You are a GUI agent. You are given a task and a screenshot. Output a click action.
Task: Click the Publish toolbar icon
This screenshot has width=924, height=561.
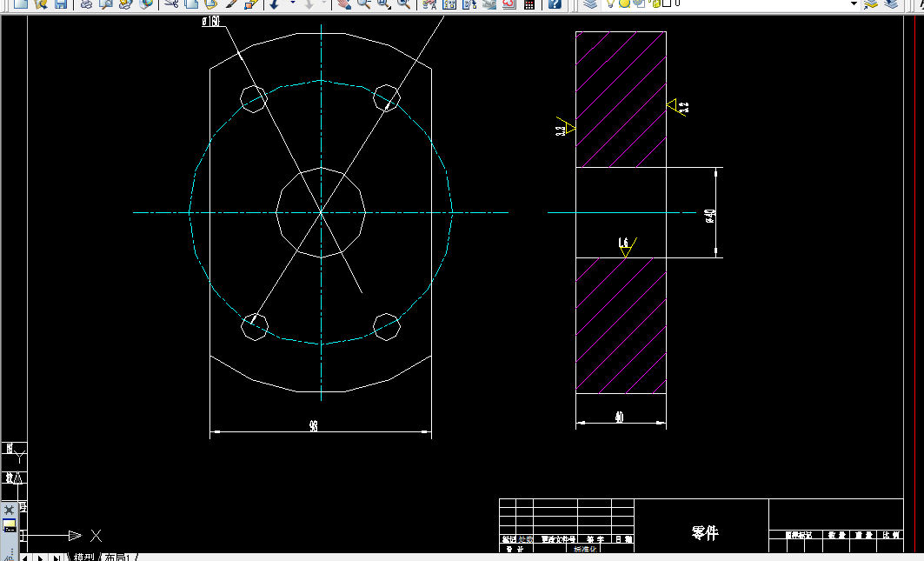click(125, 3)
